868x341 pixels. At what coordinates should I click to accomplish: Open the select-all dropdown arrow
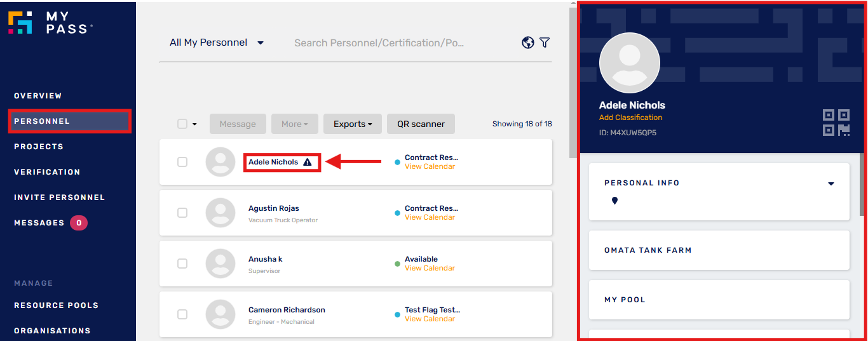tap(194, 124)
